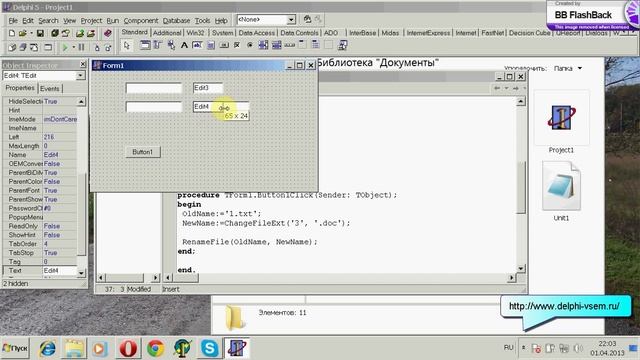
Task: Click the Open file toolbar icon
Action: click(x=22, y=33)
